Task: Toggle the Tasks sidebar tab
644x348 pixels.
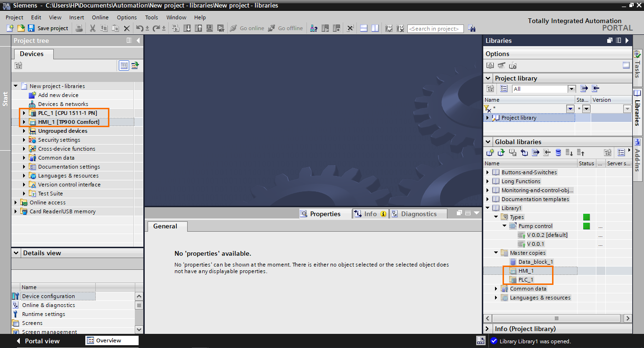Action: [x=637, y=66]
